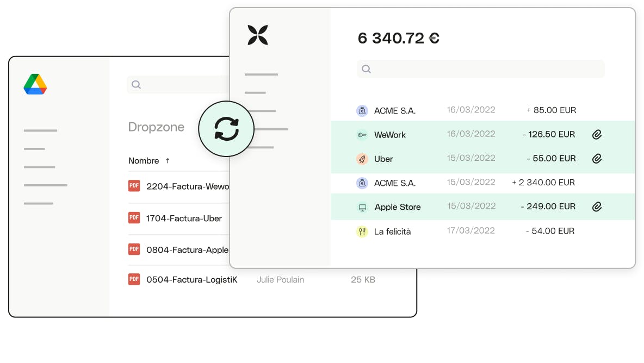Click the WeWork key merchant icon
The width and height of the screenshot is (644, 363).
[362, 134]
